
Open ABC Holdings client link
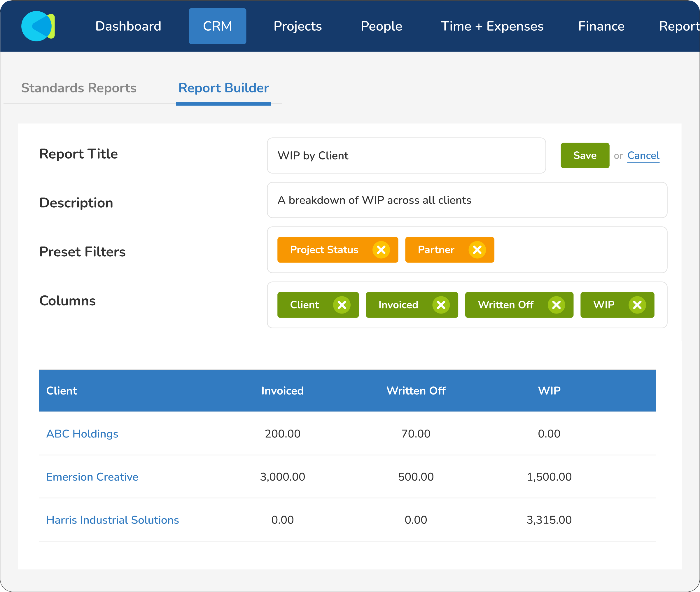click(x=82, y=434)
